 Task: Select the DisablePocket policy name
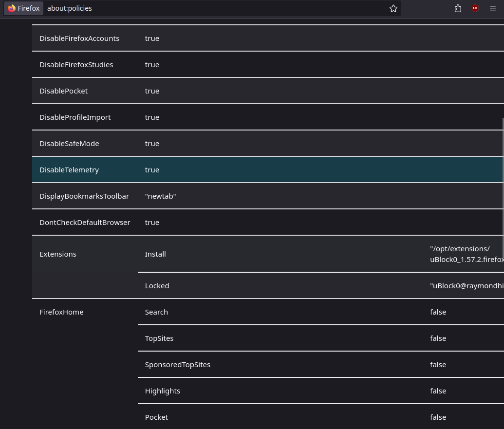click(x=63, y=91)
